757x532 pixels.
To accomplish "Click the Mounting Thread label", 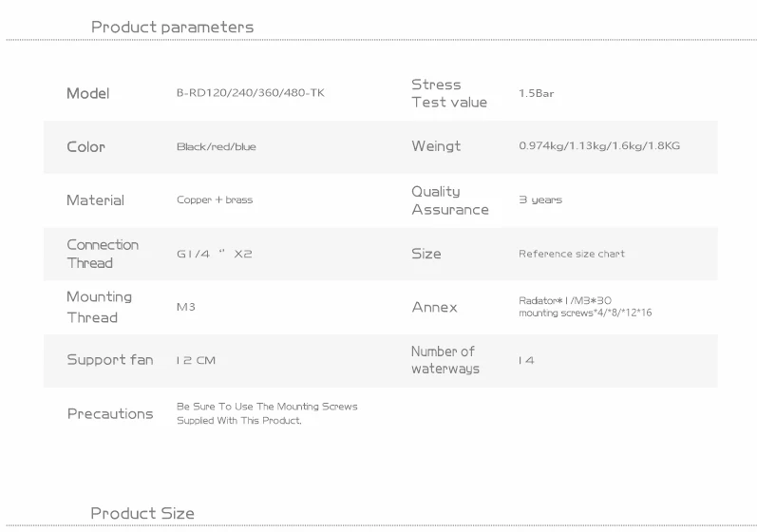I will pos(100,307).
